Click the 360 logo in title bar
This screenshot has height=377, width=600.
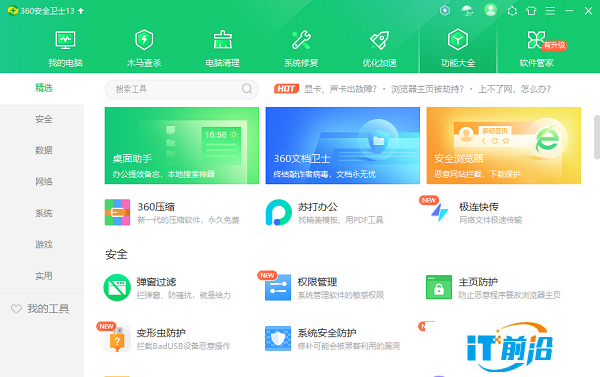(x=13, y=11)
